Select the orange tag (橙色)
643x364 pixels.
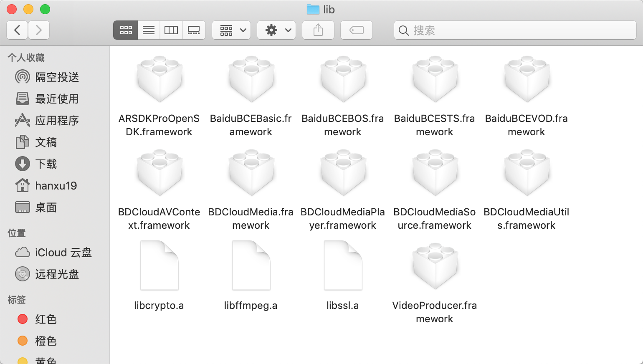pyautogui.click(x=54, y=341)
